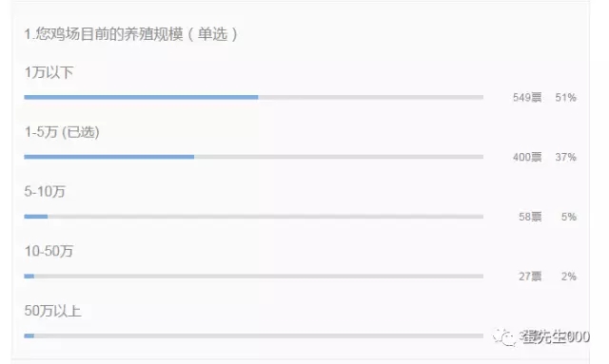Click the 50万以上 progress bar

tap(254, 335)
